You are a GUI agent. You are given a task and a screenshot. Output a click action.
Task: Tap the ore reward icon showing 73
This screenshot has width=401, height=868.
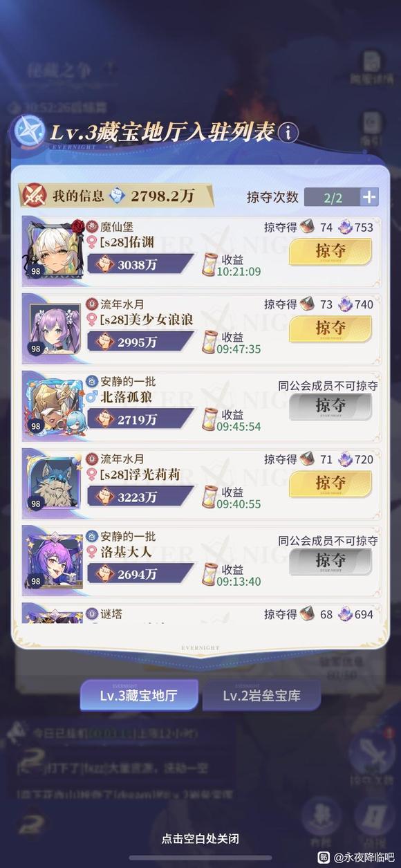tap(308, 304)
